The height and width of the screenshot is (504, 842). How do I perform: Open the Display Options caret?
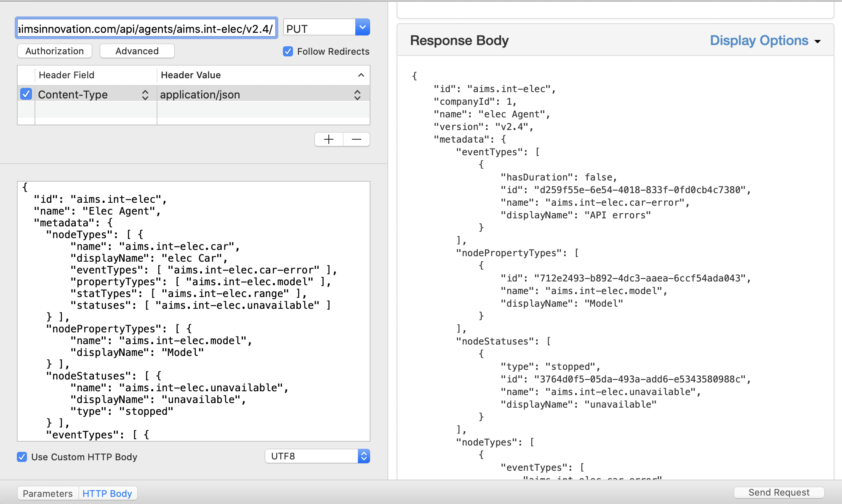point(818,41)
